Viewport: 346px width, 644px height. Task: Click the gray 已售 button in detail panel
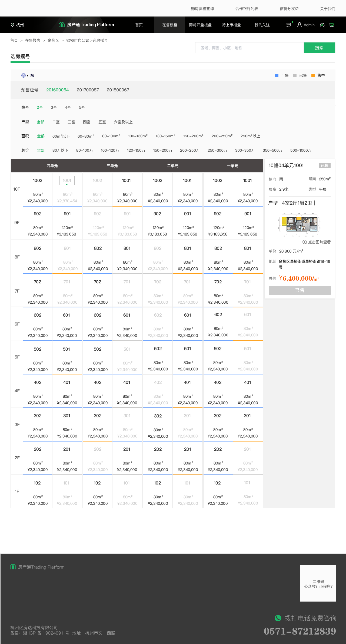coord(300,290)
